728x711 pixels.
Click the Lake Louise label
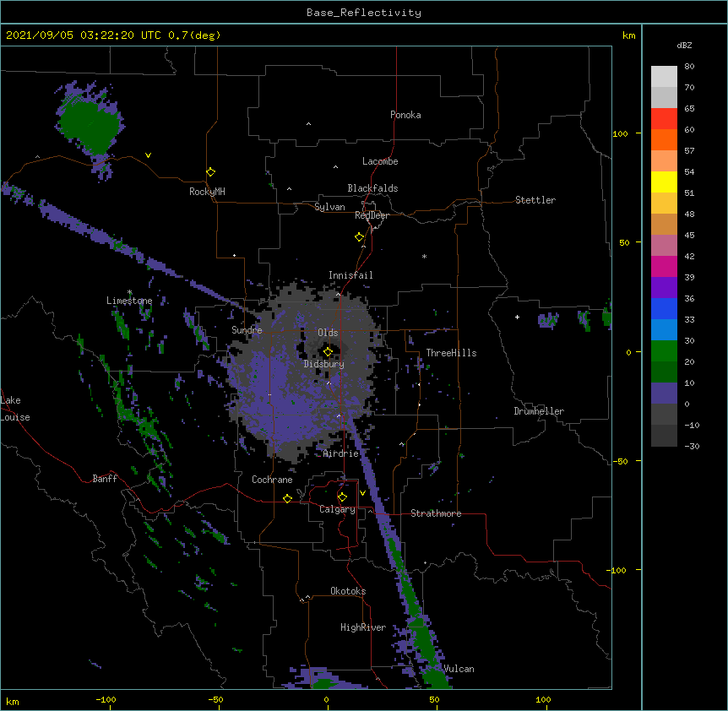15,409
